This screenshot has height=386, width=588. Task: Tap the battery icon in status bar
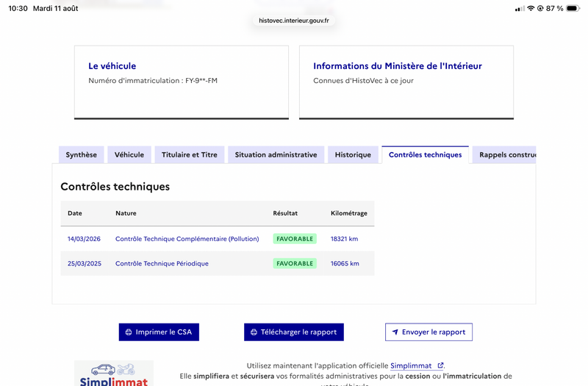pos(573,8)
